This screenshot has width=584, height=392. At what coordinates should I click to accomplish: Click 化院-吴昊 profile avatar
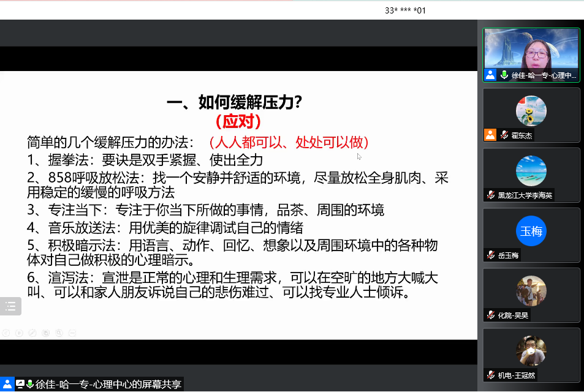pyautogui.click(x=531, y=291)
